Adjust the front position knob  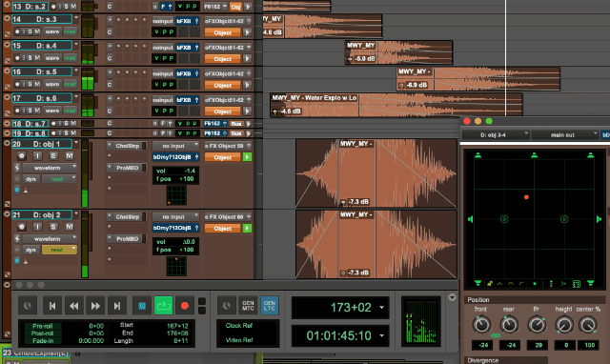(x=481, y=325)
